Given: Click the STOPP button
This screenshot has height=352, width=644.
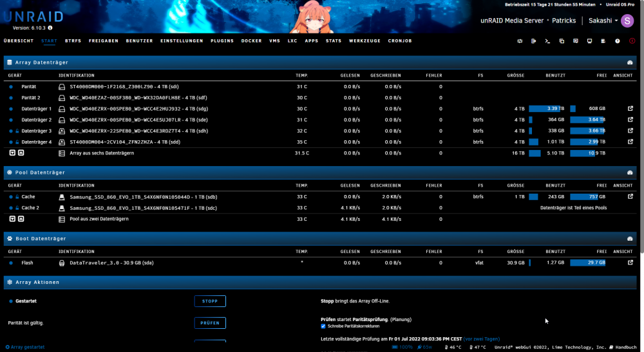Looking at the screenshot, I should pyautogui.click(x=210, y=301).
